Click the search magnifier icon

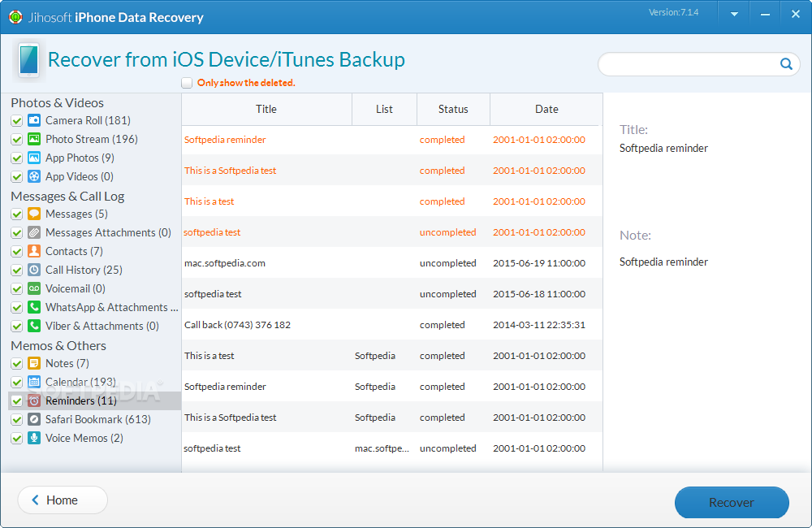[786, 64]
